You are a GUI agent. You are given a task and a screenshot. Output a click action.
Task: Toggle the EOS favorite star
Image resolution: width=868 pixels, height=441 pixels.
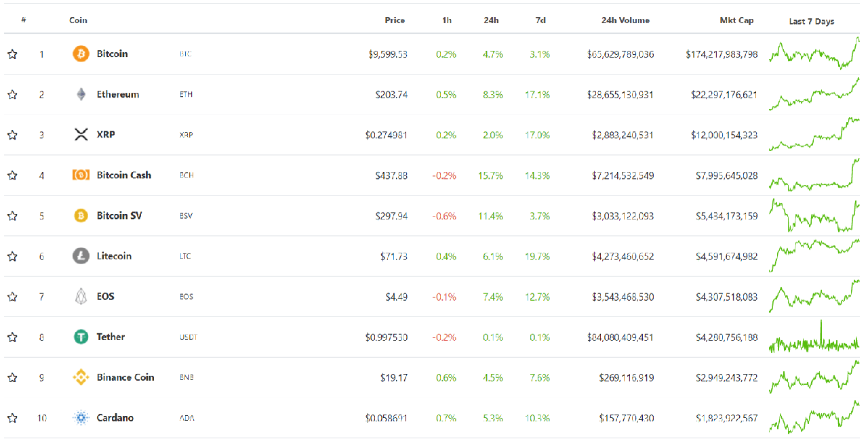pos(12,296)
